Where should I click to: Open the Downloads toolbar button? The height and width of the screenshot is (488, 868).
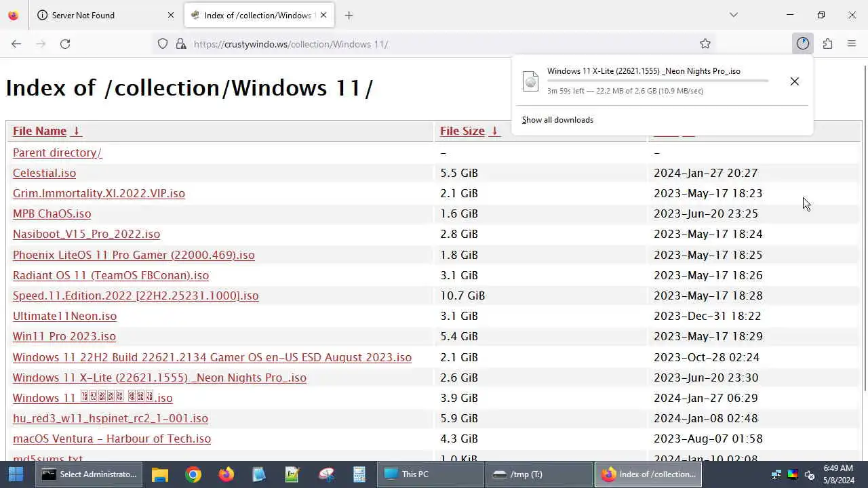point(803,43)
